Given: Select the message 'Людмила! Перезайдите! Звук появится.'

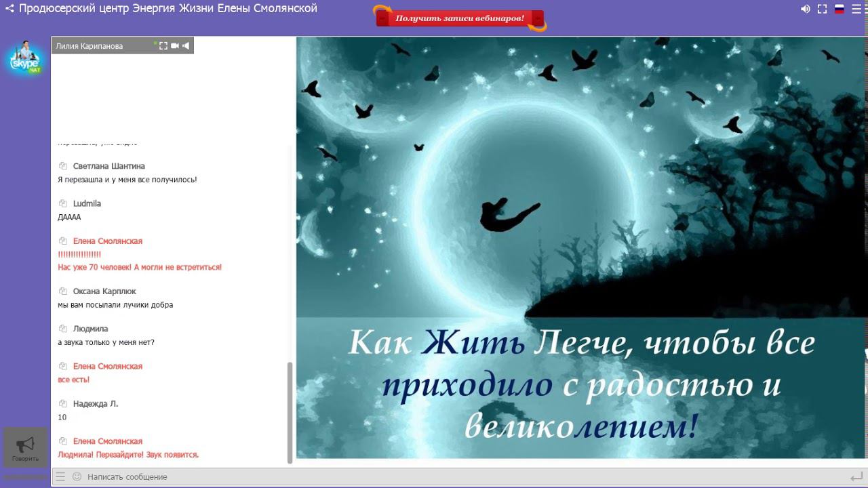Looking at the screenshot, I should [128, 455].
